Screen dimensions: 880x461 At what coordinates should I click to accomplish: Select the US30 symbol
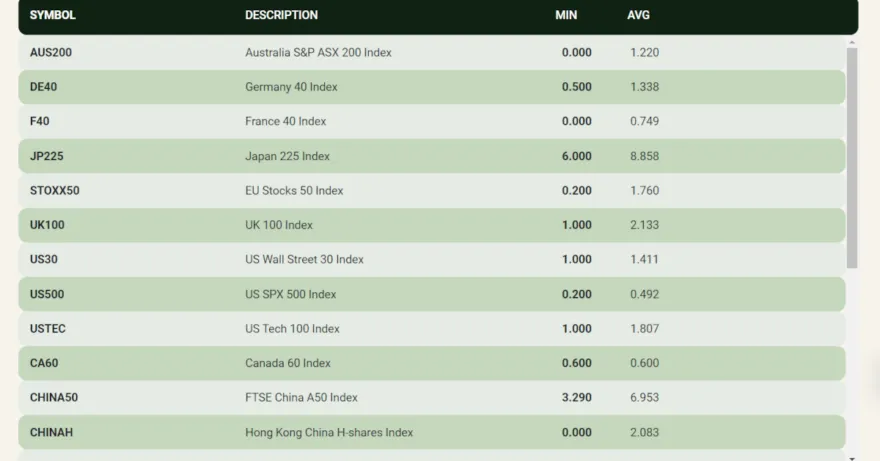click(x=44, y=259)
